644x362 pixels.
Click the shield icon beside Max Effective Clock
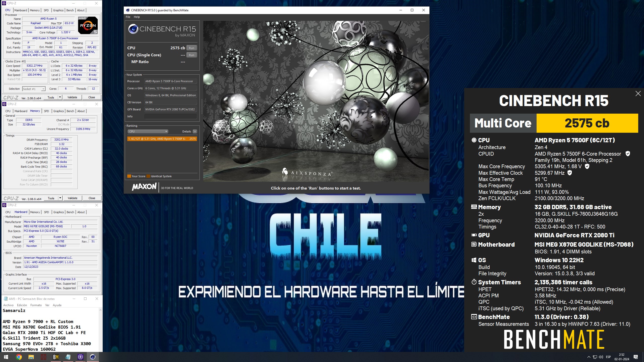click(570, 173)
